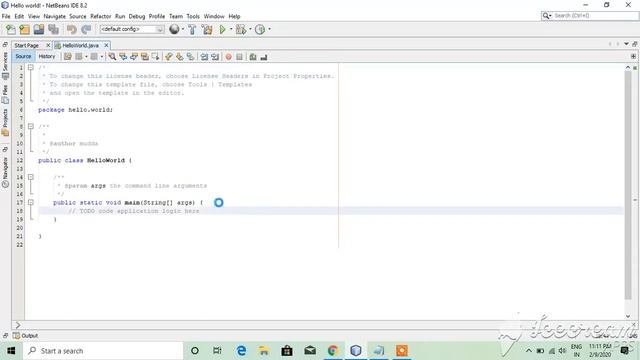Click the Undo toolbar icon
This screenshot has height=360, width=640.
coord(71,29)
